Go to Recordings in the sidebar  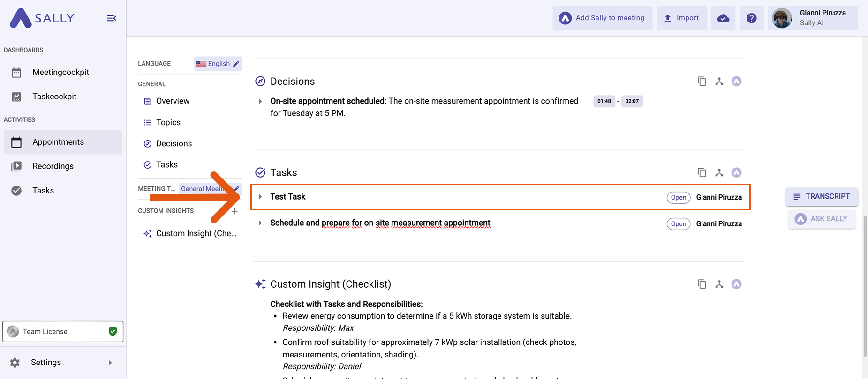pyautogui.click(x=53, y=166)
